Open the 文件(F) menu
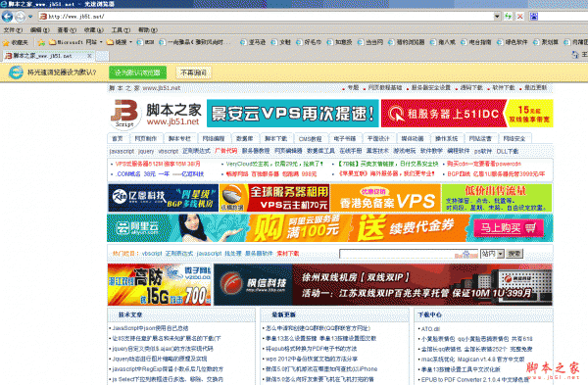This screenshot has width=588, height=385. pyautogui.click(x=13, y=30)
